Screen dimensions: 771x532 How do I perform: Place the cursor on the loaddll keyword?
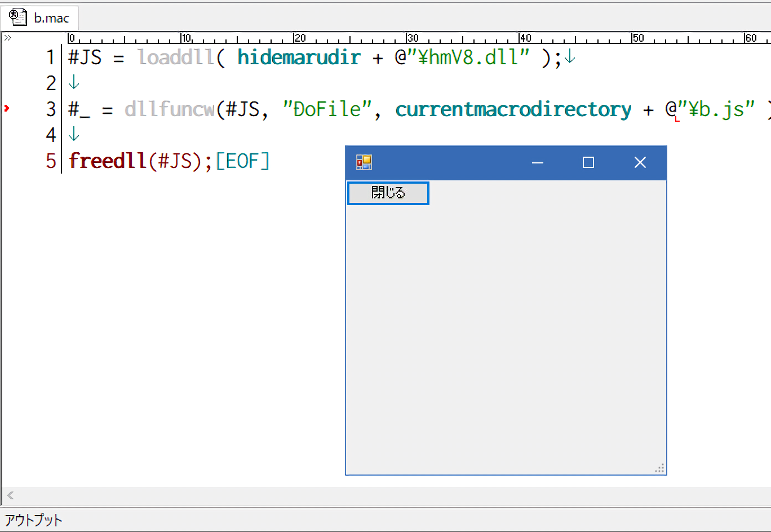pyautogui.click(x=176, y=57)
